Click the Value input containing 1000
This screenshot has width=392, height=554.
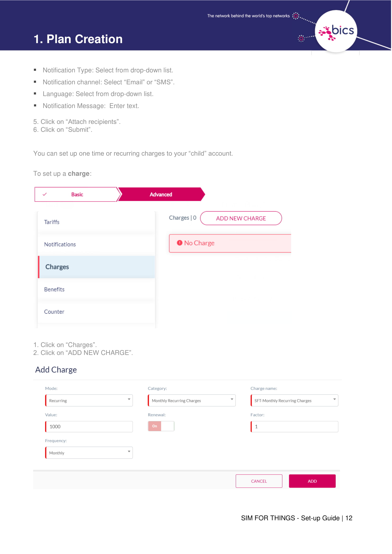tap(89, 427)
